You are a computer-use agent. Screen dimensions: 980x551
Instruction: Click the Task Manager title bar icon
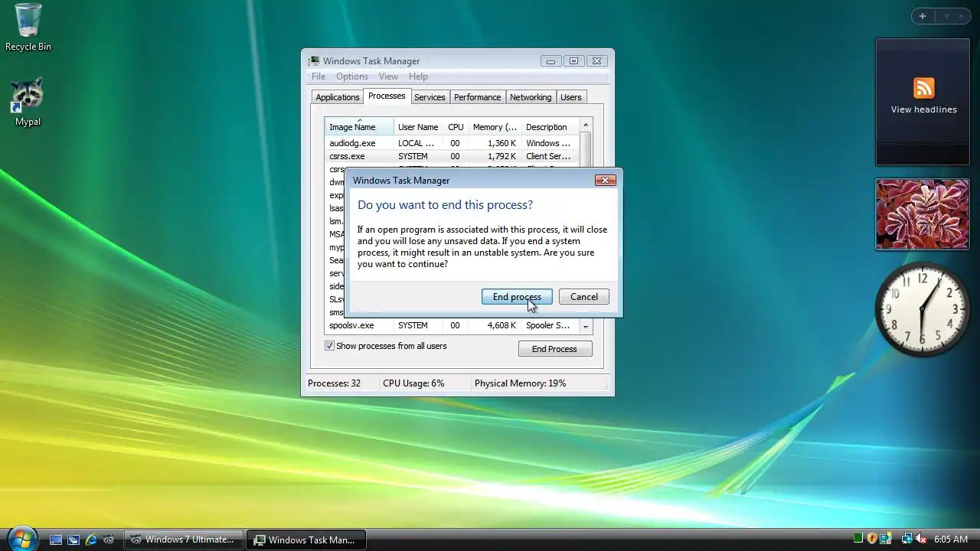click(313, 61)
